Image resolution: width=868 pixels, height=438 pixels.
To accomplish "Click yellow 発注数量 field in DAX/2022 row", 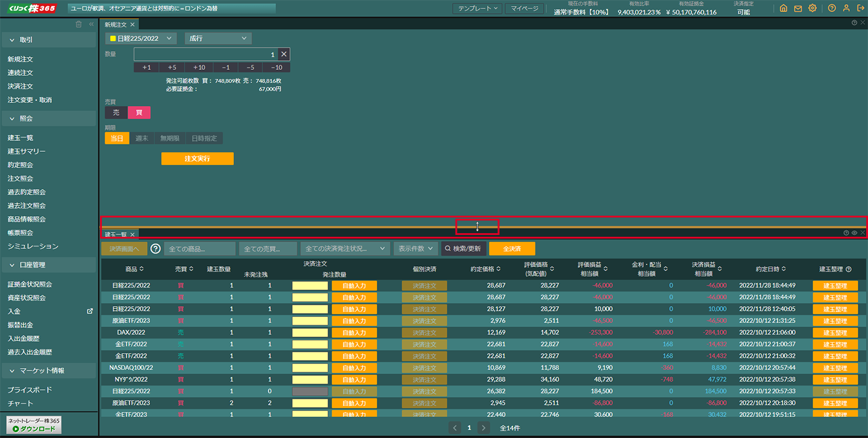I will [x=310, y=333].
